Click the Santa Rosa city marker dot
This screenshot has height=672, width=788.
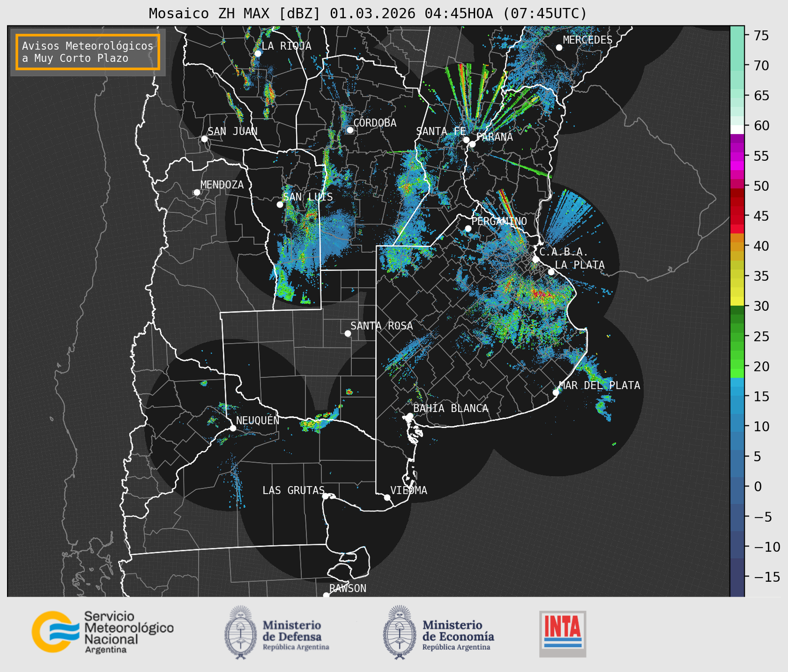point(348,333)
